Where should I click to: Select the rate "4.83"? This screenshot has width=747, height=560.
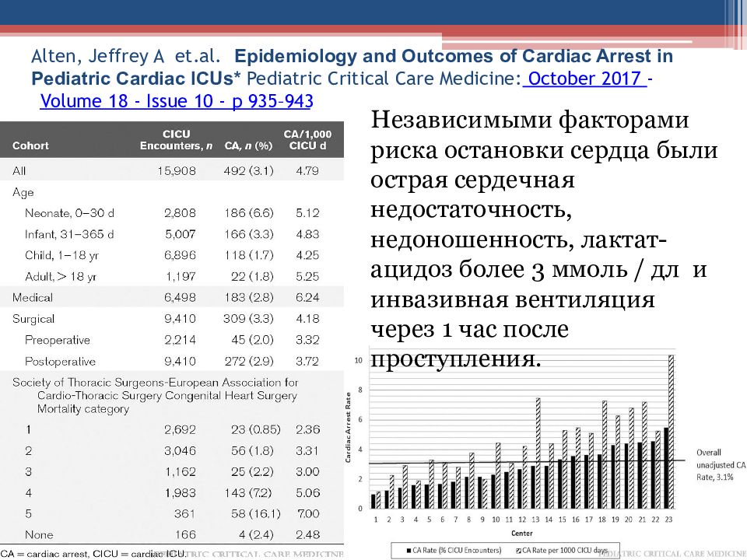(x=307, y=234)
